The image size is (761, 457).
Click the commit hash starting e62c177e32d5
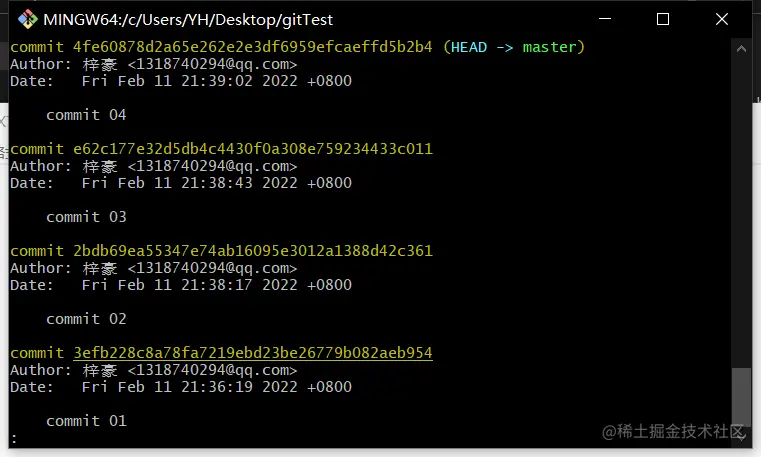point(252,148)
